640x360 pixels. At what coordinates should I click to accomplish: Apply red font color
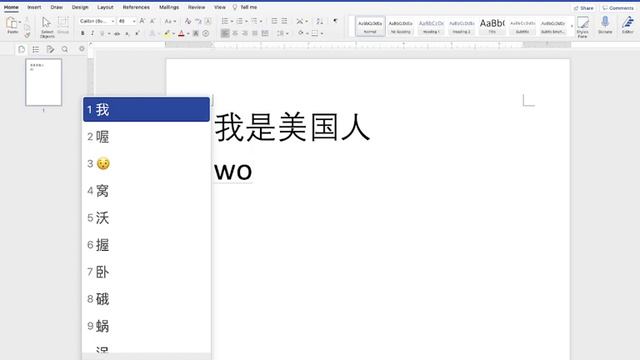tap(181, 33)
